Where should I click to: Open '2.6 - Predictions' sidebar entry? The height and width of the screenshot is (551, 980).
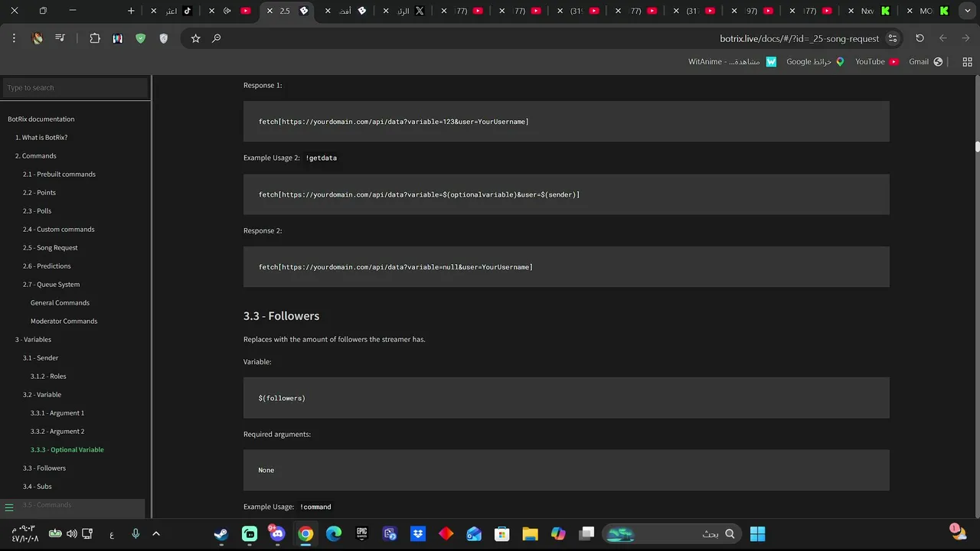47,266
